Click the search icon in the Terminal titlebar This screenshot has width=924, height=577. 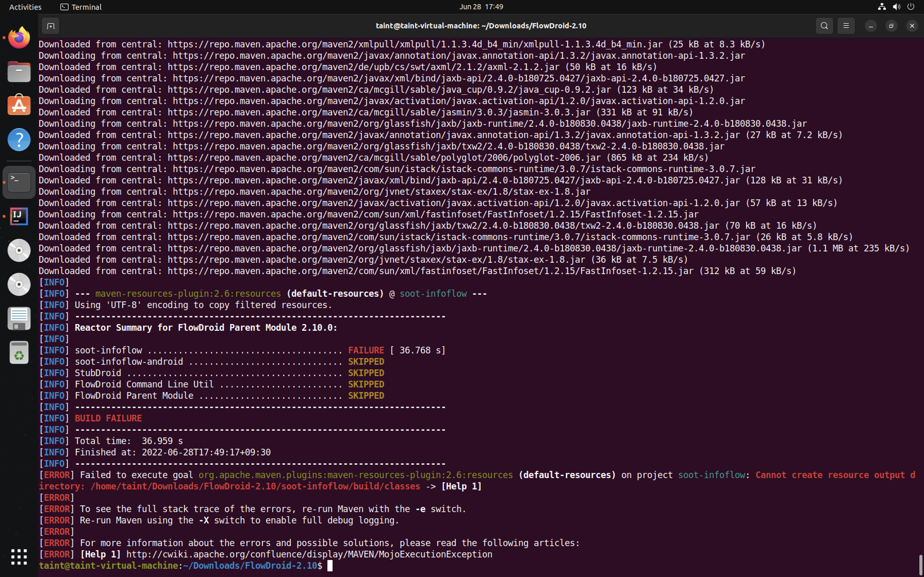[x=824, y=26]
